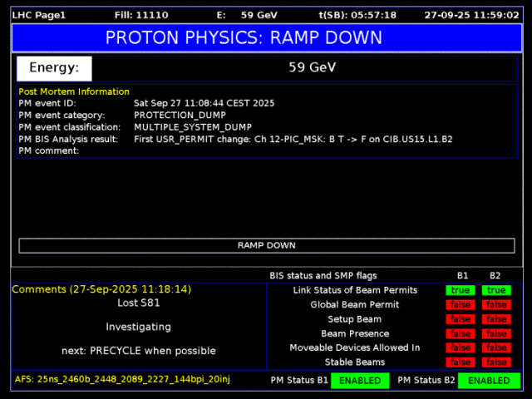Select the Energy label box

[x=54, y=67]
